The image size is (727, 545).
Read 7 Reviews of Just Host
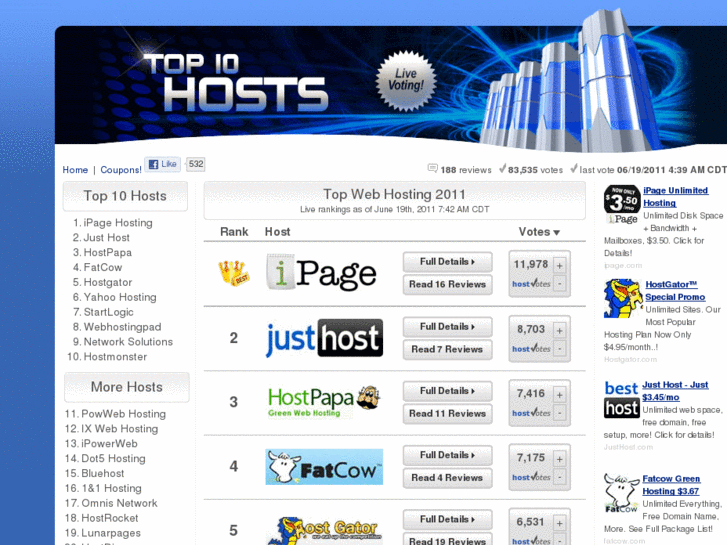[x=447, y=349]
